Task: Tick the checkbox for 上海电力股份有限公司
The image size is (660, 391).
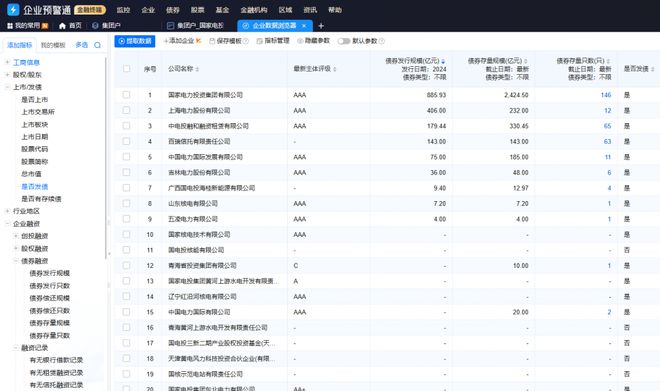Action: (x=126, y=110)
